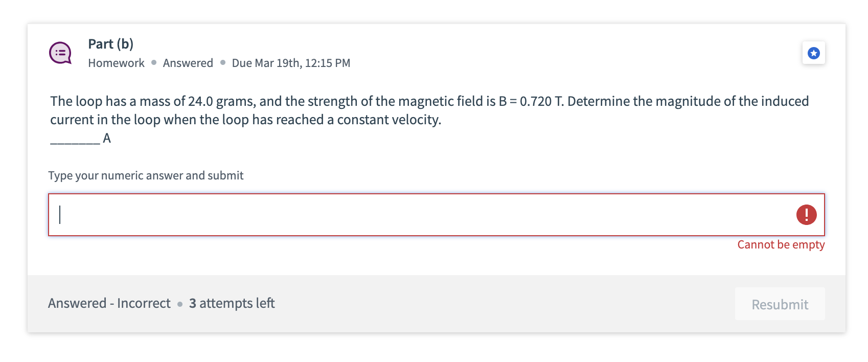Select the Part (b) heading

coord(110,44)
